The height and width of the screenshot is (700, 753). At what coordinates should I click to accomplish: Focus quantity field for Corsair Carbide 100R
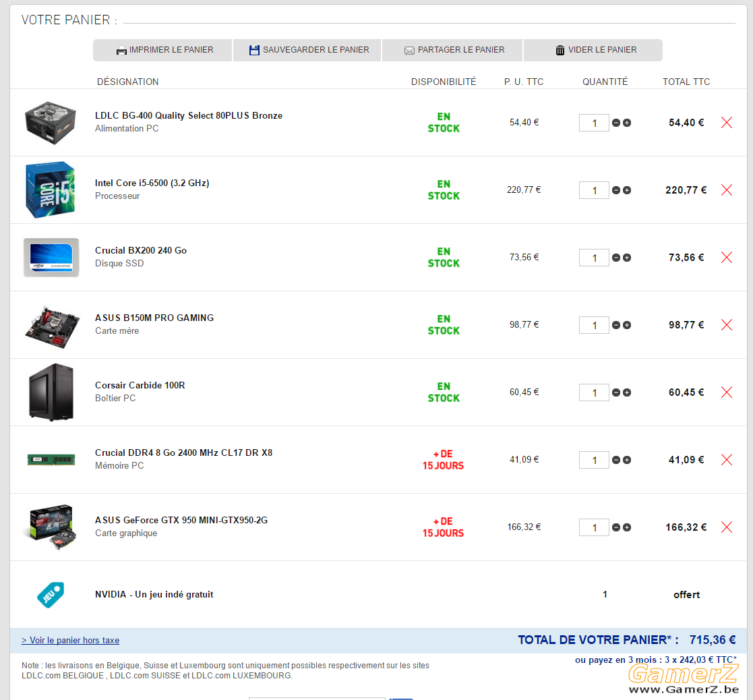[x=594, y=392]
